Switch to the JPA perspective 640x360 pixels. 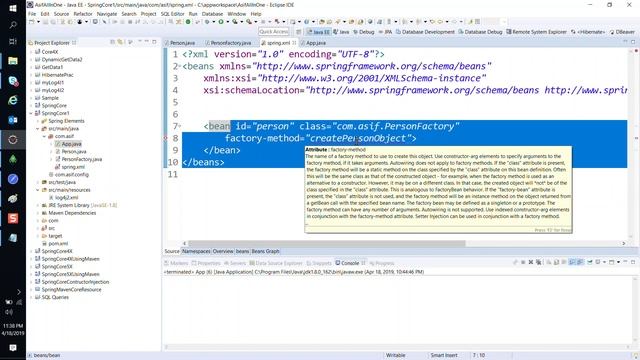pyautogui.click(x=385, y=32)
